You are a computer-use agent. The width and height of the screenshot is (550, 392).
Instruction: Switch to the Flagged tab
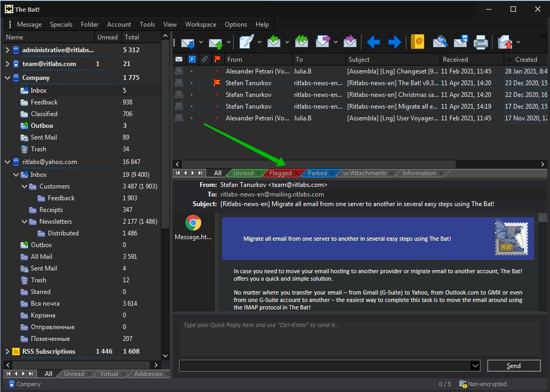click(280, 173)
